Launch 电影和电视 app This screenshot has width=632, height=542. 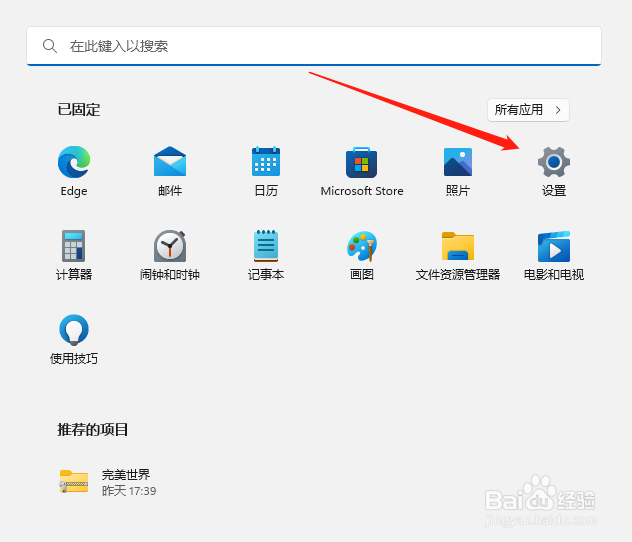(x=554, y=246)
